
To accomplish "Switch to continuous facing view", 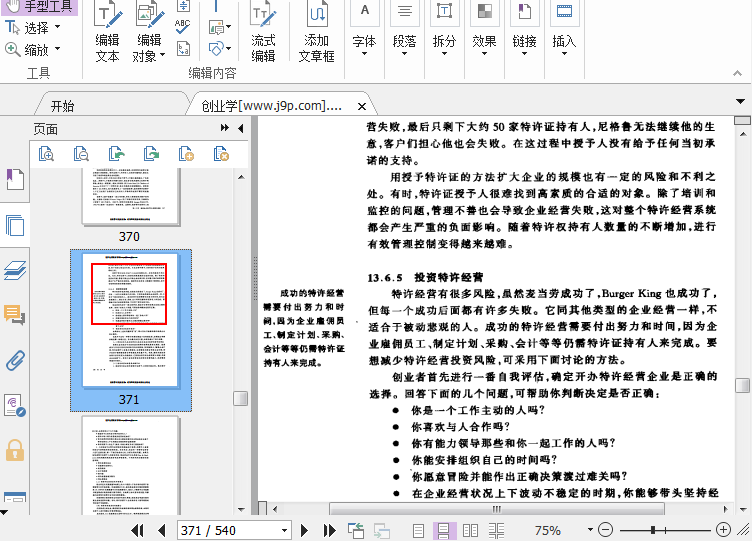I will [x=496, y=530].
